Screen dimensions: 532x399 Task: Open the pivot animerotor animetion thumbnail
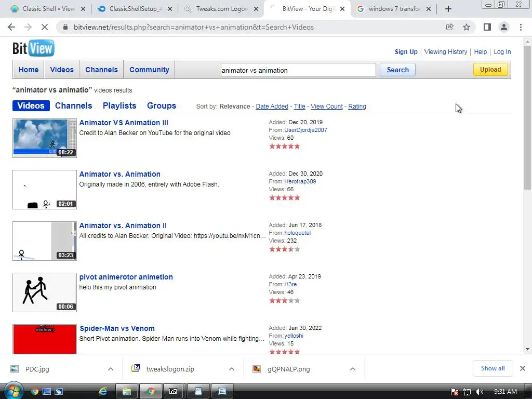[45, 292]
